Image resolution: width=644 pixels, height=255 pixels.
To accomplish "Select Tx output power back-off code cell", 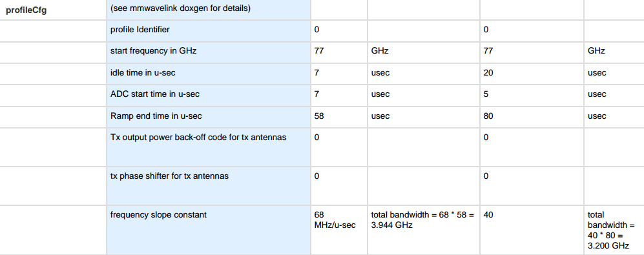I will click(208, 147).
